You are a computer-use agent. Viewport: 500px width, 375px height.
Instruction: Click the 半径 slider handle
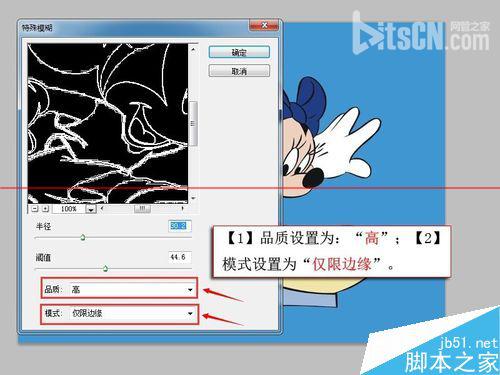pos(83,238)
